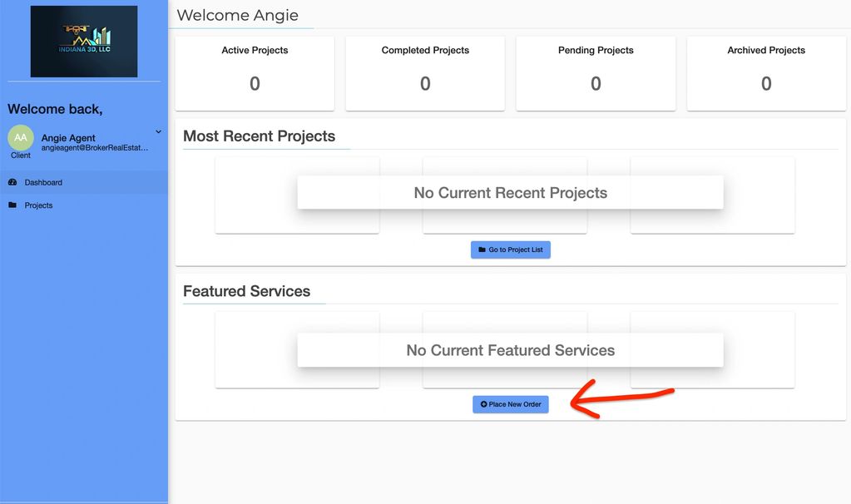The height and width of the screenshot is (504, 851).
Task: Click folder icon on Go to Project List
Action: click(482, 250)
